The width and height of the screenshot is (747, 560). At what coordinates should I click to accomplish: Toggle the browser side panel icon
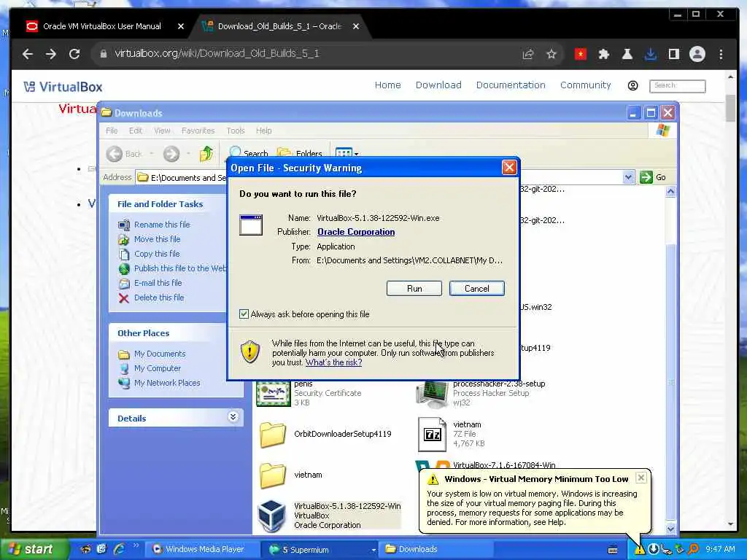click(673, 54)
